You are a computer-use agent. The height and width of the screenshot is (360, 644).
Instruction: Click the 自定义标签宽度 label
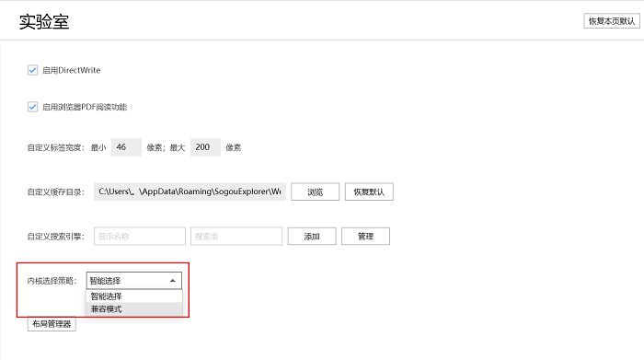tap(56, 147)
